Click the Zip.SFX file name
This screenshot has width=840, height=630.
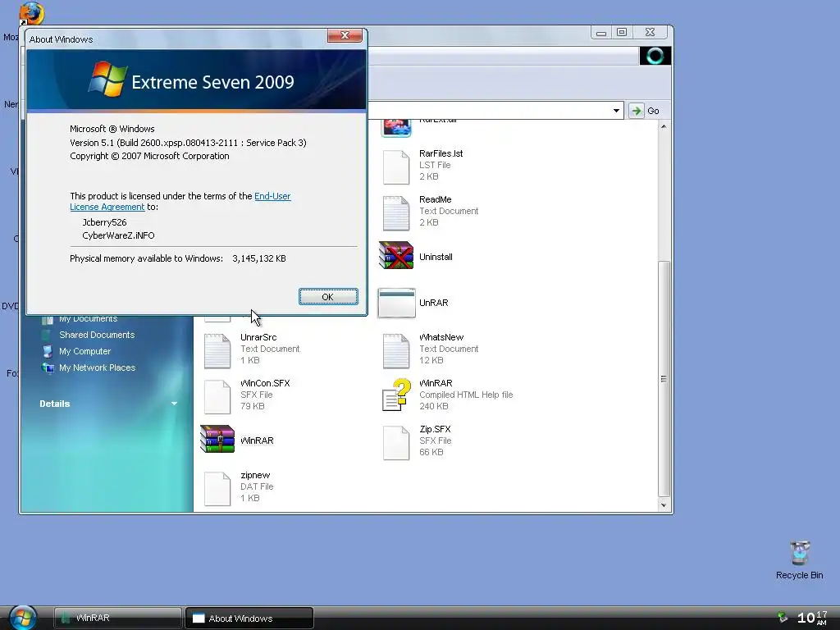435,430
